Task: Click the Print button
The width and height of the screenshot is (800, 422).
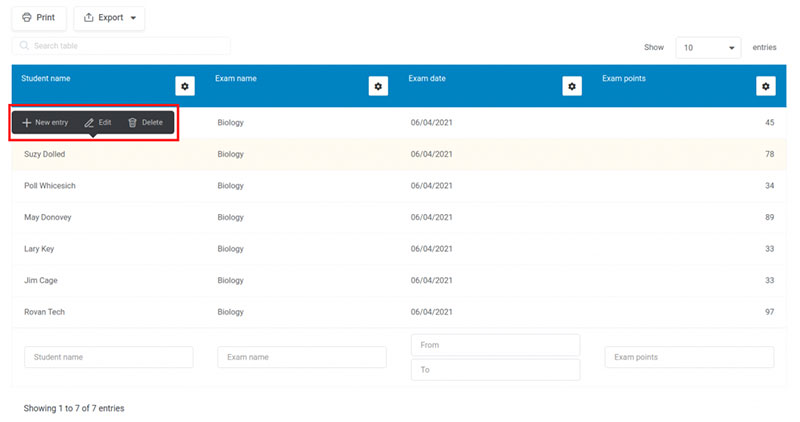Action: click(x=39, y=18)
